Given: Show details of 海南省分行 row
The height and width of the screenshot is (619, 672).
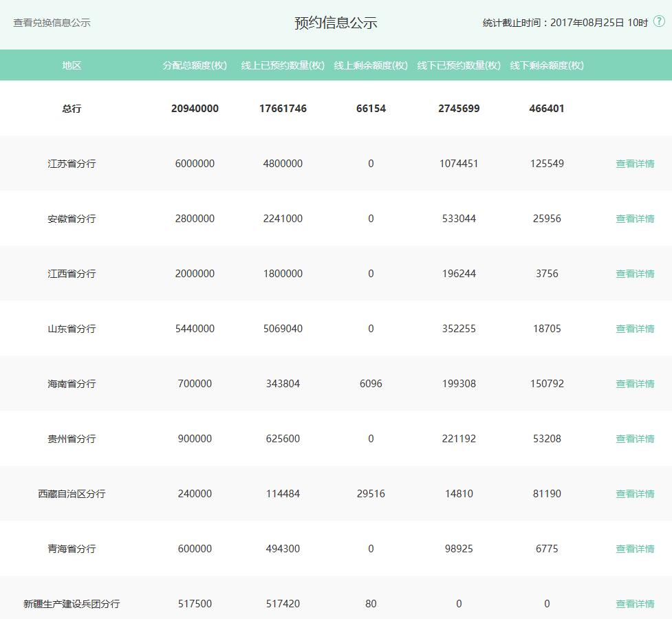Looking at the screenshot, I should pos(634,384).
